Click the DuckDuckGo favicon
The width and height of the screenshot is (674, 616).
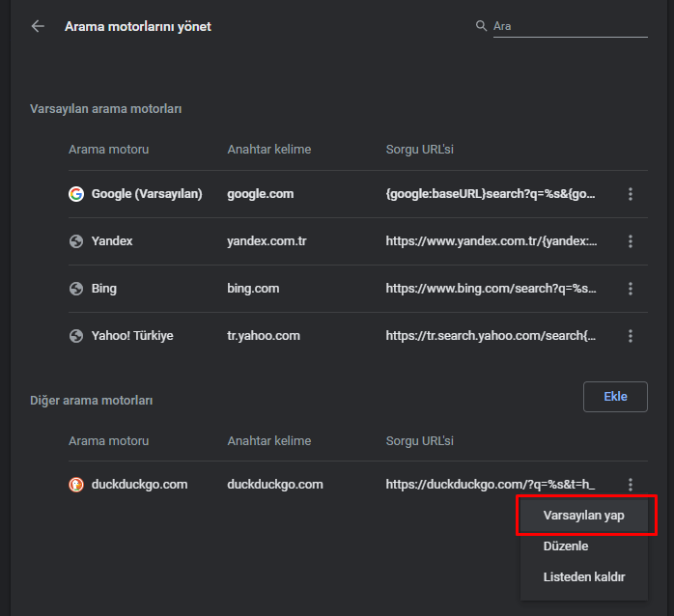tap(76, 485)
